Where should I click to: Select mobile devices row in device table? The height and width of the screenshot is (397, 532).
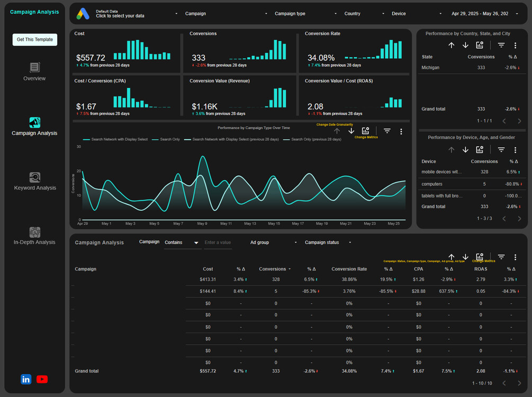[x=472, y=172]
